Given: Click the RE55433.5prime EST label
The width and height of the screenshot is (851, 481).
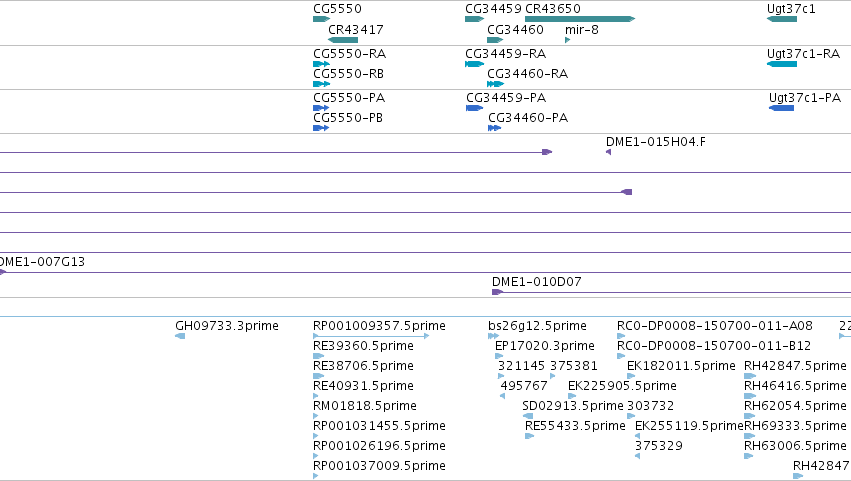Looking at the screenshot, I should (575, 426).
